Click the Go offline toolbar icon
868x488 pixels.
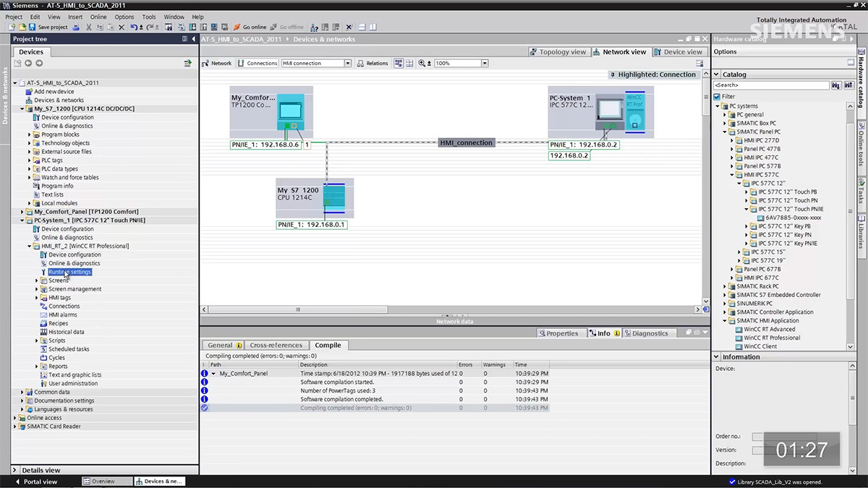286,27
